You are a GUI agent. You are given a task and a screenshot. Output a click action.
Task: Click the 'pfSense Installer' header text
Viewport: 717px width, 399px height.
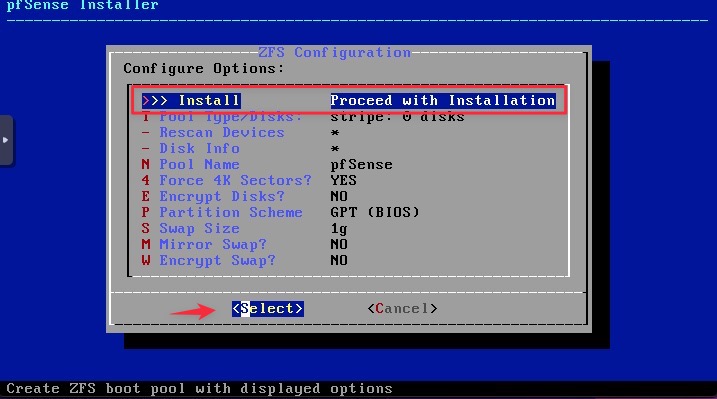tap(82, 5)
